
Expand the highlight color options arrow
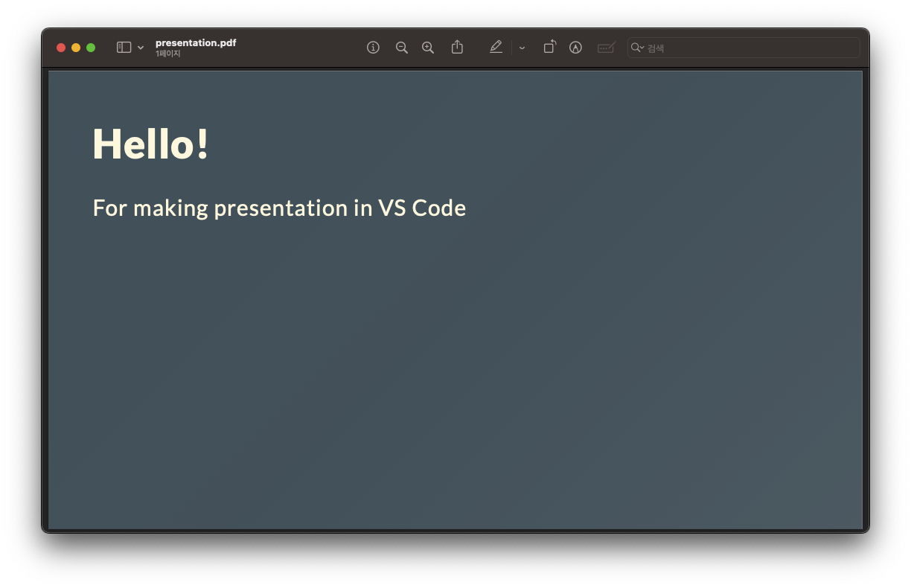[x=522, y=48]
